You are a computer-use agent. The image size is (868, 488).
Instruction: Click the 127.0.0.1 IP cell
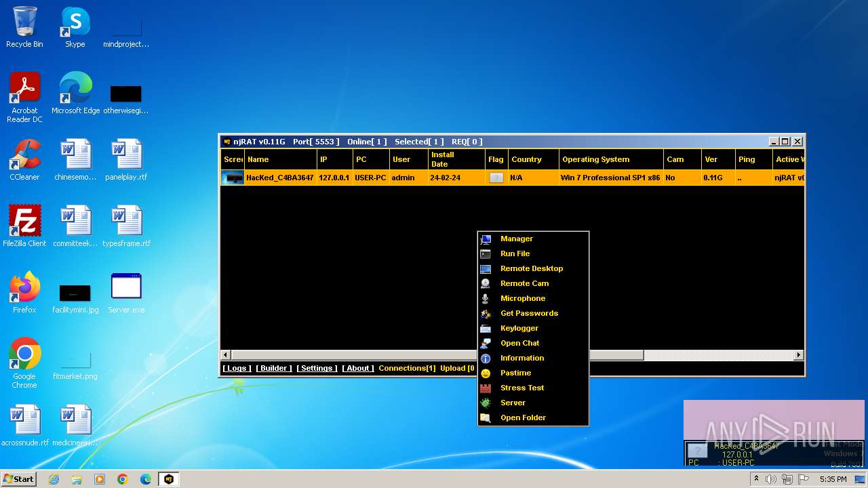pyautogui.click(x=335, y=178)
